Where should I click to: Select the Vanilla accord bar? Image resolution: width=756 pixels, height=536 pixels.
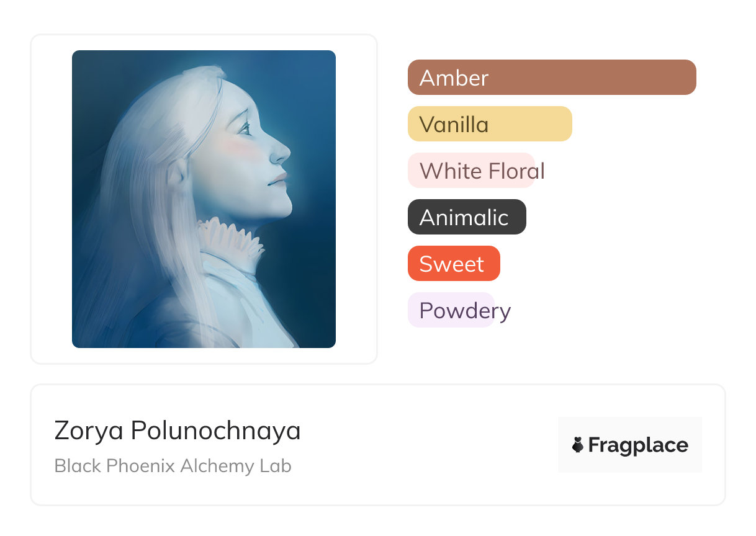click(x=489, y=124)
